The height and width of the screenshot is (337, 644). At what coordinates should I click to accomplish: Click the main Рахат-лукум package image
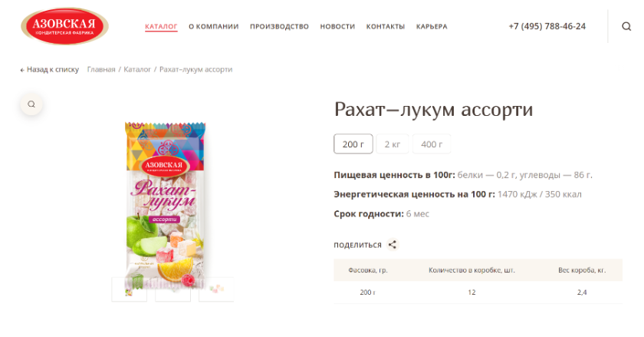click(x=165, y=202)
